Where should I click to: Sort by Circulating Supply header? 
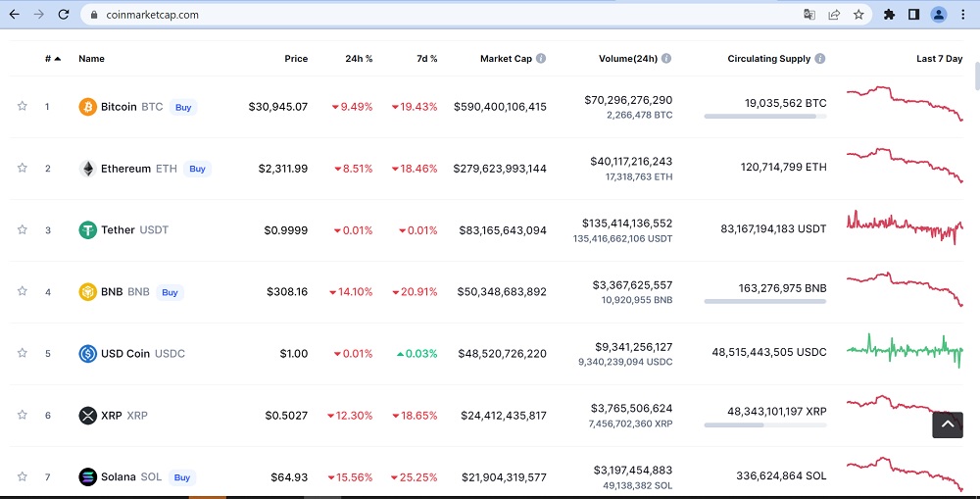[x=768, y=59]
